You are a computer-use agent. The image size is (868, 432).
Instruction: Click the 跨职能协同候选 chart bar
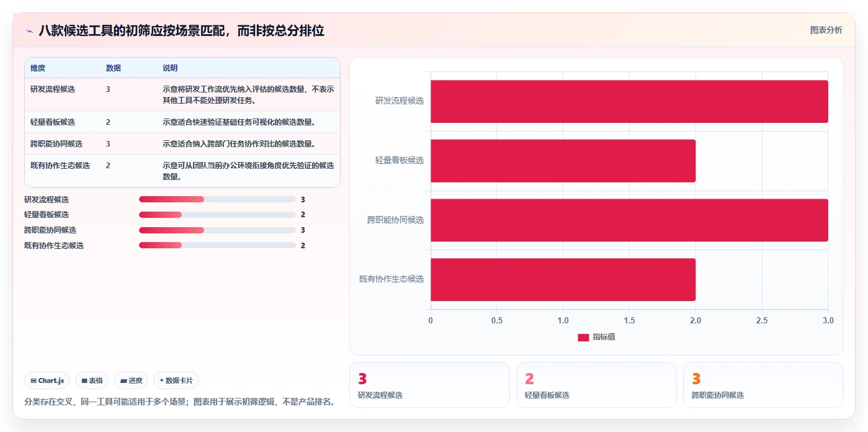[x=629, y=220]
